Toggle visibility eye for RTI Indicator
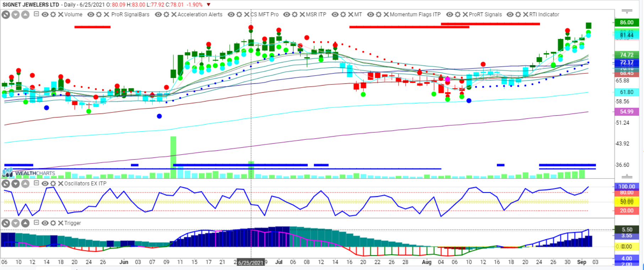 point(510,15)
